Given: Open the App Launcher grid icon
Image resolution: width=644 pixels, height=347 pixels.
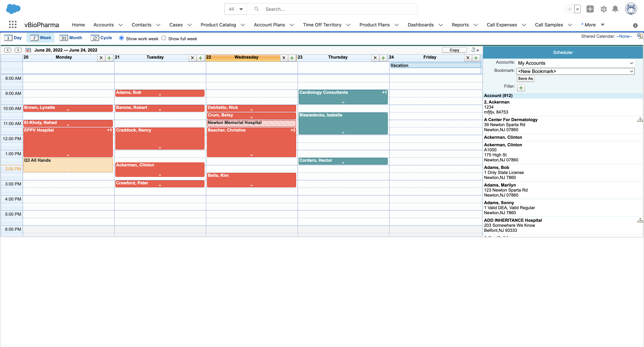Looking at the screenshot, I should pos(13,24).
